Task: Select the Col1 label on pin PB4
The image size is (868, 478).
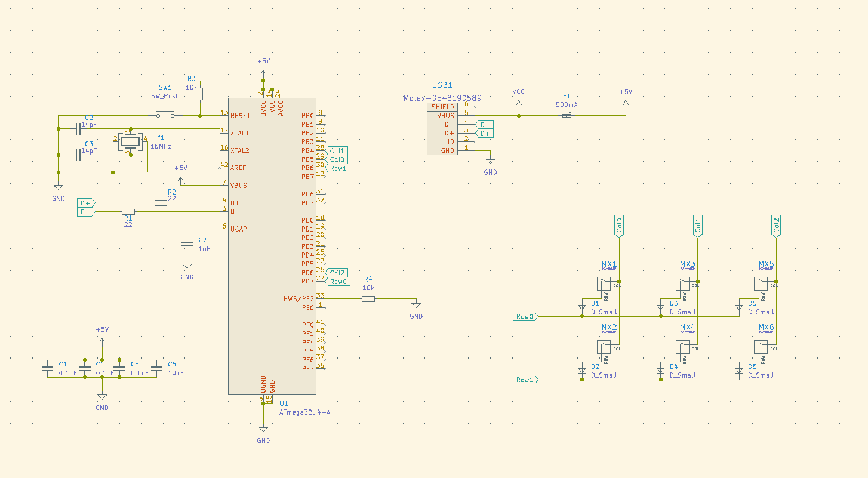Action: 336,151
